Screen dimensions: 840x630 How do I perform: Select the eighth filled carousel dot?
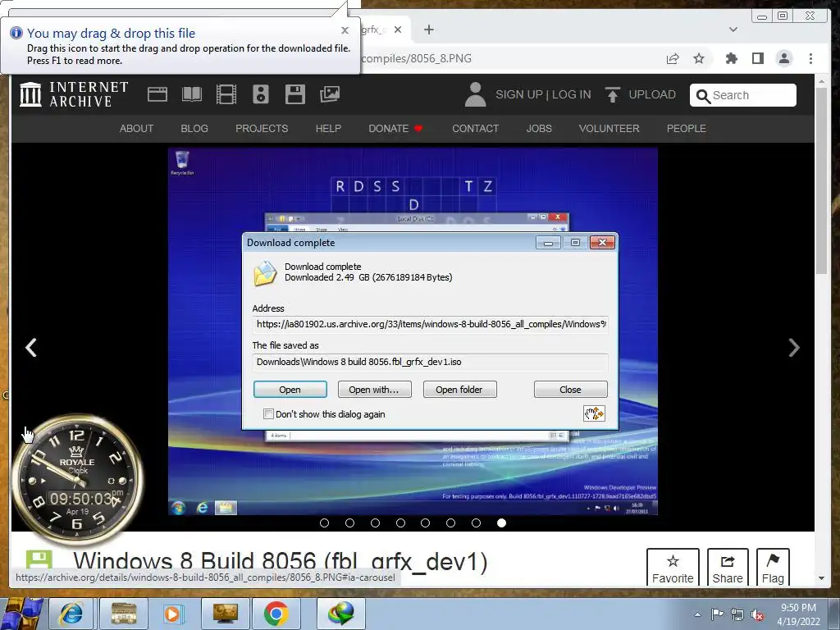pyautogui.click(x=501, y=523)
